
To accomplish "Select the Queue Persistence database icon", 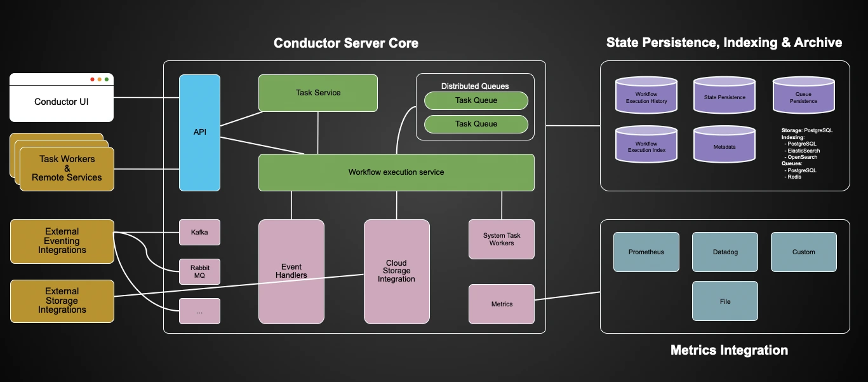I will click(x=803, y=95).
